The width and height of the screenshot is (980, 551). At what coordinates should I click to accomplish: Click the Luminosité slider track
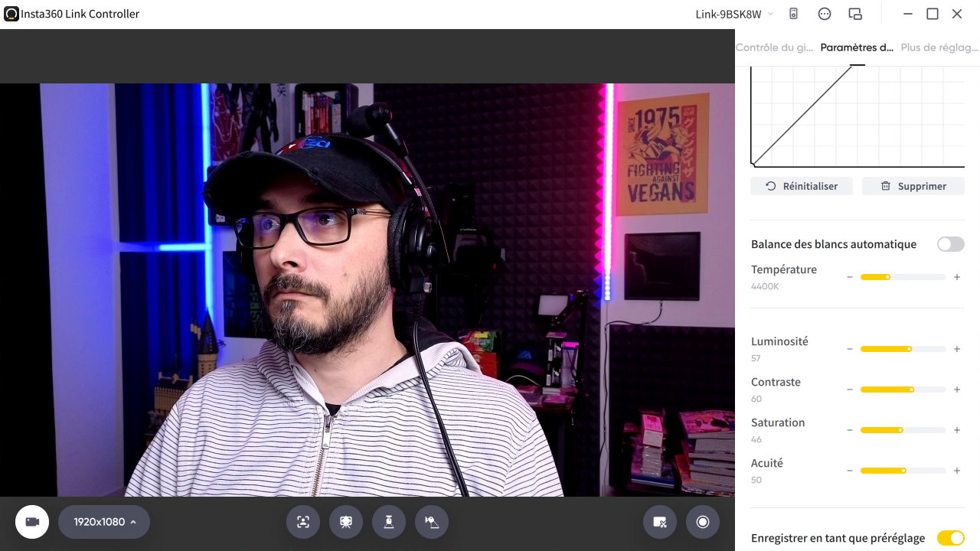pos(903,349)
